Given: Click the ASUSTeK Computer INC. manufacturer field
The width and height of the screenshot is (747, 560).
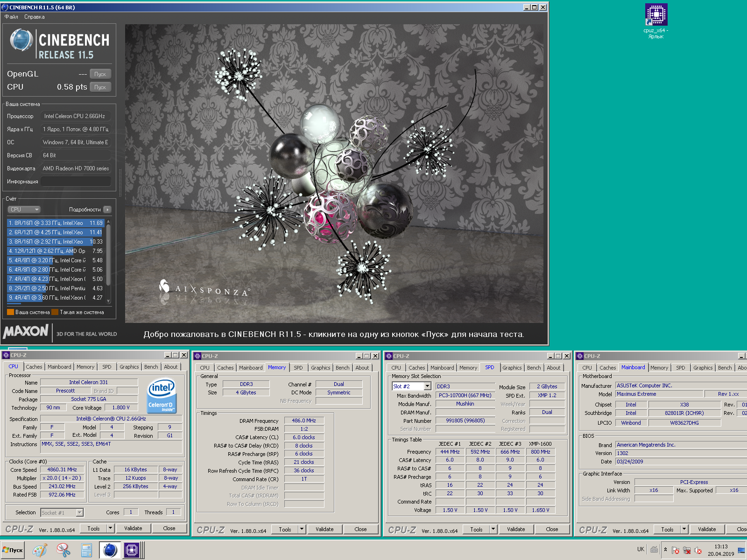Looking at the screenshot, I should click(x=681, y=385).
